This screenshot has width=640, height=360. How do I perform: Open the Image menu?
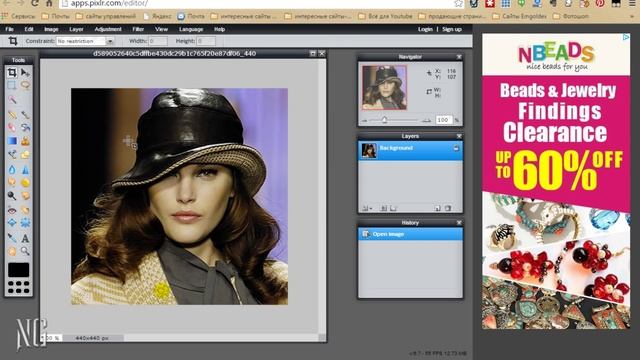click(51, 29)
